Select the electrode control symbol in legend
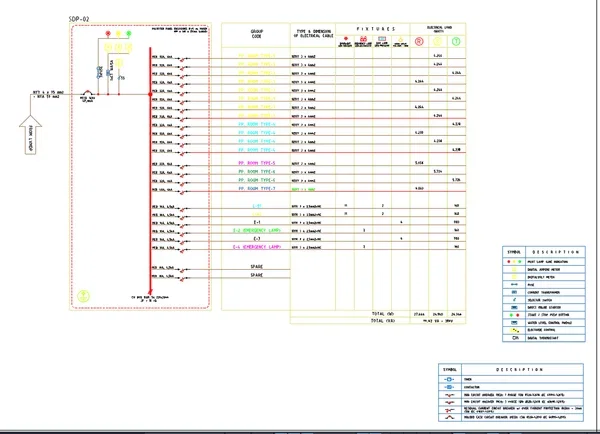Image resolution: width=600 pixels, height=434 pixels. 515,330
